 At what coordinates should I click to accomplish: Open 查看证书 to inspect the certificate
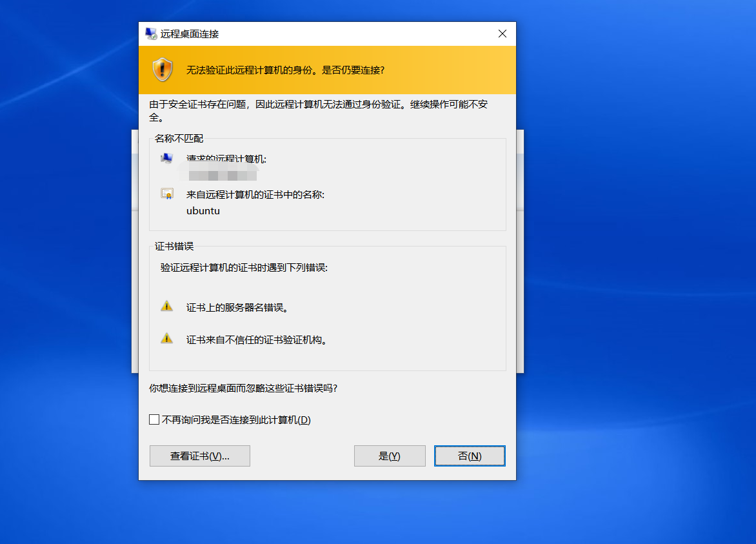click(199, 456)
